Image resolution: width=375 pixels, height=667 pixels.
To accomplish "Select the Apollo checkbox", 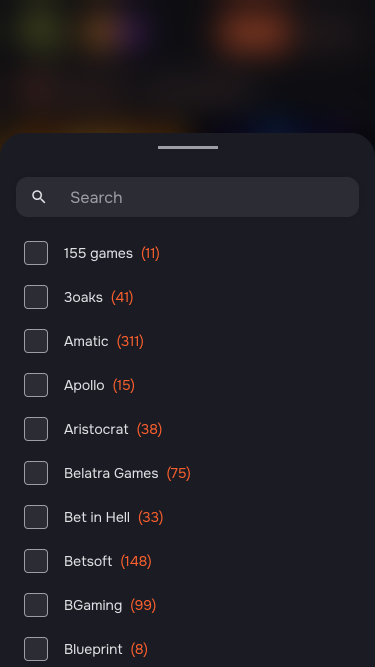I will (x=36, y=385).
